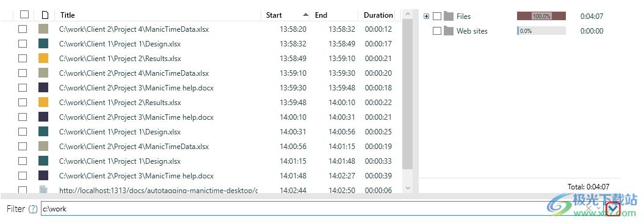Click dark purple swatch of 14:01:48 row
Image resolution: width=644 pixels, height=223 pixels.
coord(43,176)
